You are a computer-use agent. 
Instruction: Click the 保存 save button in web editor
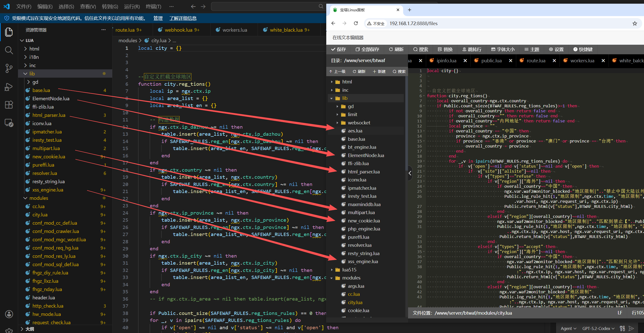tap(339, 49)
